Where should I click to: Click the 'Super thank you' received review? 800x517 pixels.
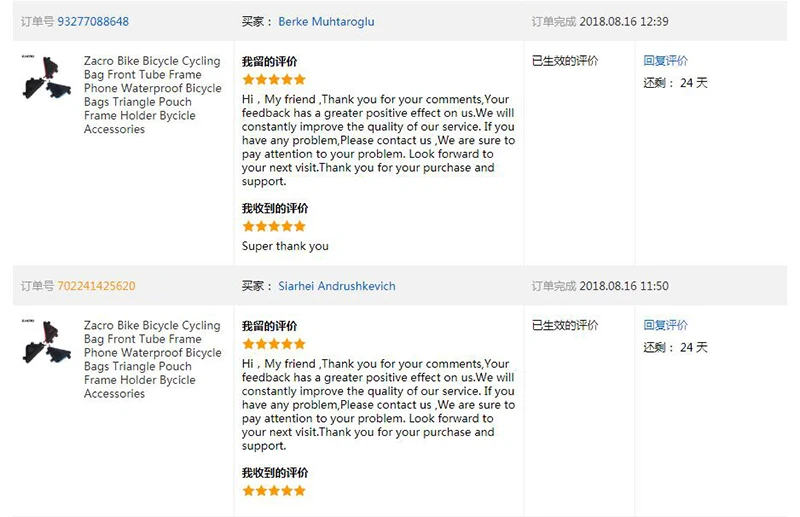coord(285,246)
